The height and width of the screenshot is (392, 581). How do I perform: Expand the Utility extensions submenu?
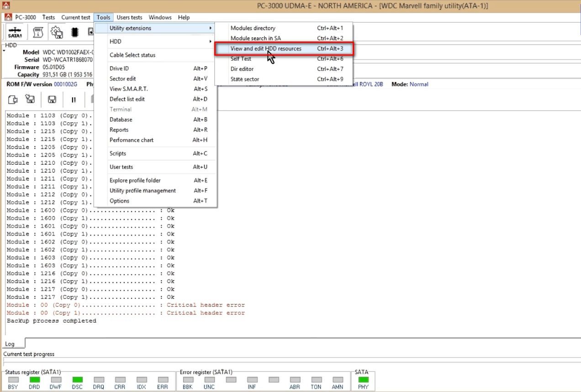(x=155, y=28)
